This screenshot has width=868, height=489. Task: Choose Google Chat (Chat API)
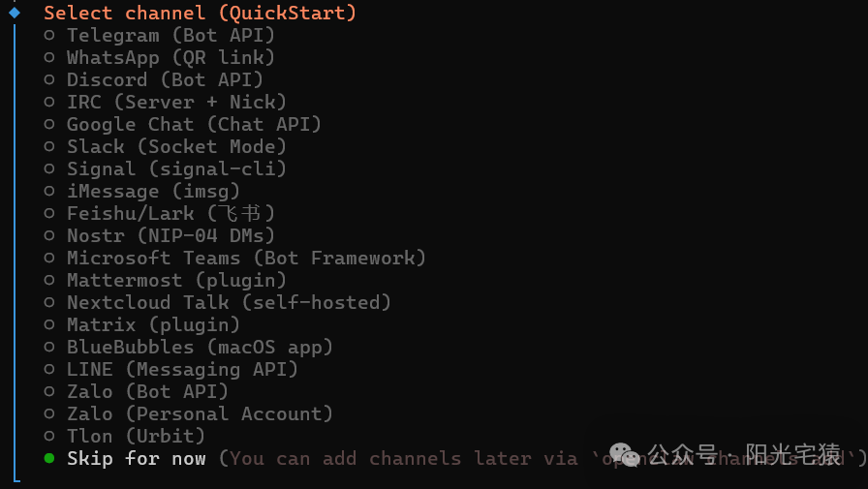coord(183,125)
